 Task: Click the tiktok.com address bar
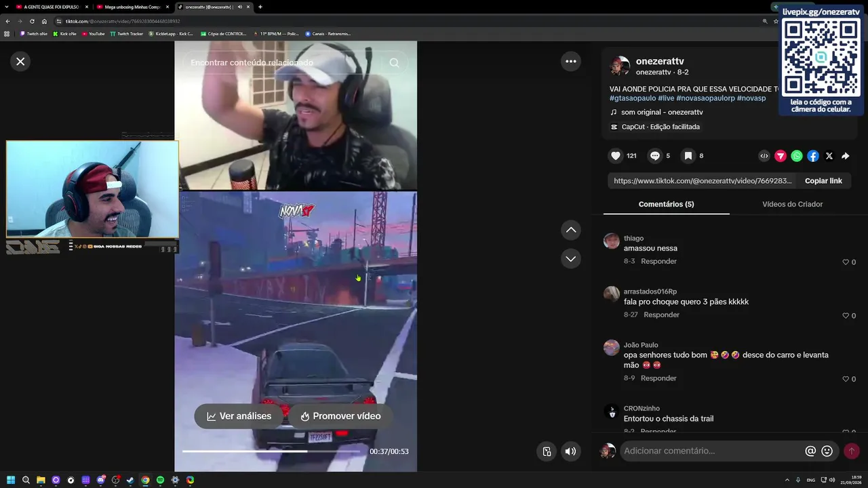click(407, 21)
